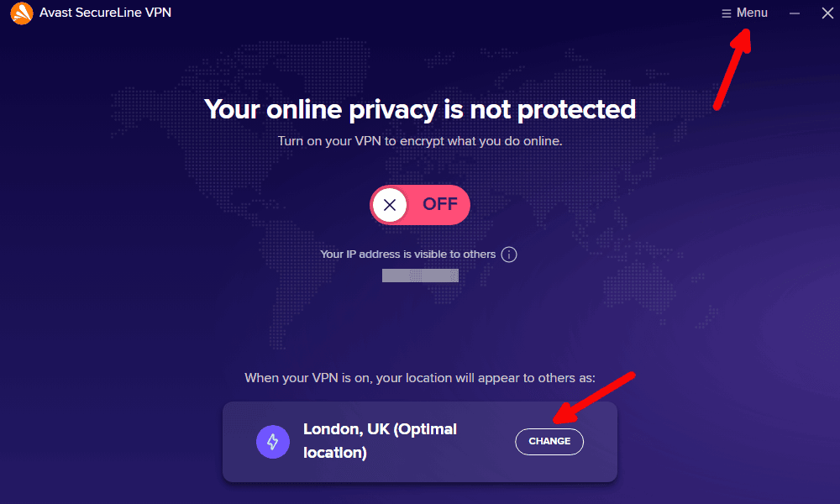Select the blurred IP address field
This screenshot has width=840, height=504.
click(x=420, y=276)
